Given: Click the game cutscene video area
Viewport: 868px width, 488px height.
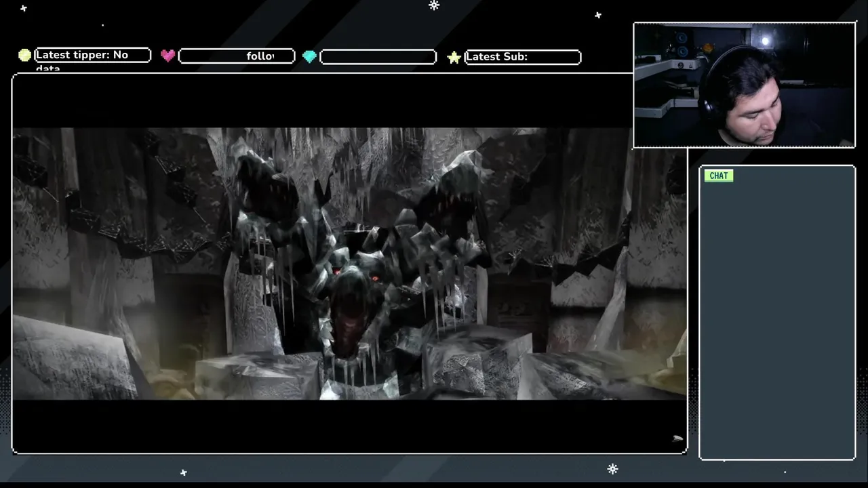Looking at the screenshot, I should 350,264.
